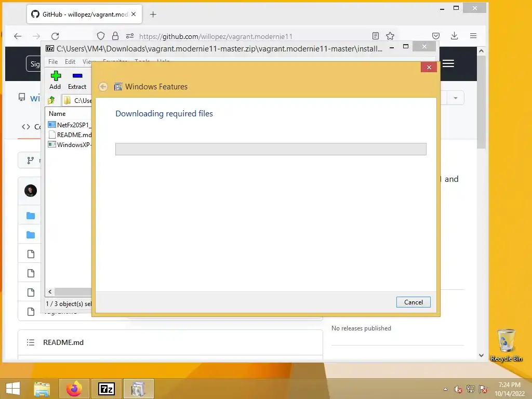The width and height of the screenshot is (532, 399).
Task: Click the README.md heading on GitHub
Action: [x=63, y=342]
